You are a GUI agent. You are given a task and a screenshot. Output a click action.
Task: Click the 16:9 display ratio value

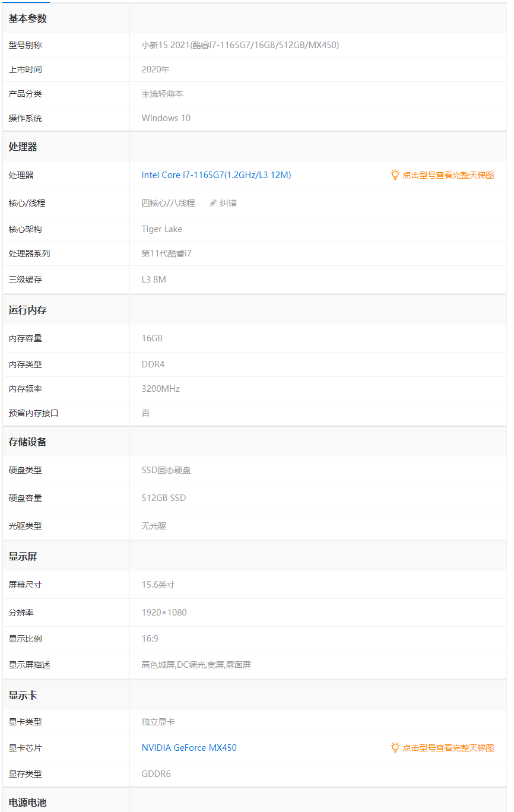tap(150, 639)
